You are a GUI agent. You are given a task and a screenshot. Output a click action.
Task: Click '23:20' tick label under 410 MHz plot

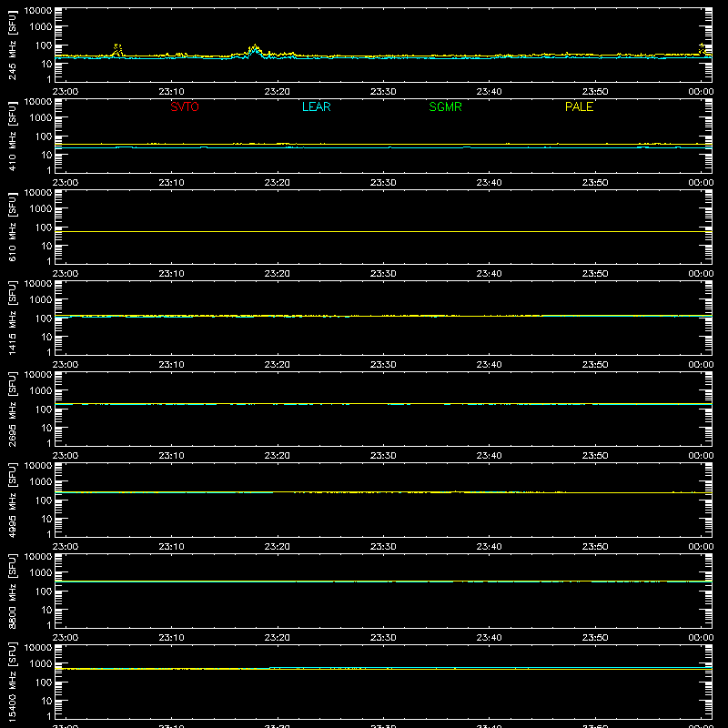pos(278,183)
